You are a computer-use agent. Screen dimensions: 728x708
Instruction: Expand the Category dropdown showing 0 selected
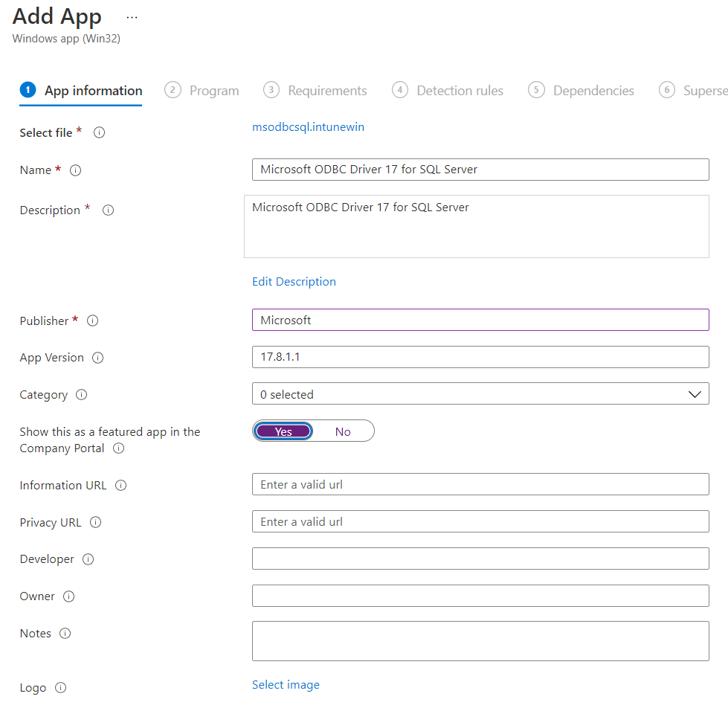(480, 393)
